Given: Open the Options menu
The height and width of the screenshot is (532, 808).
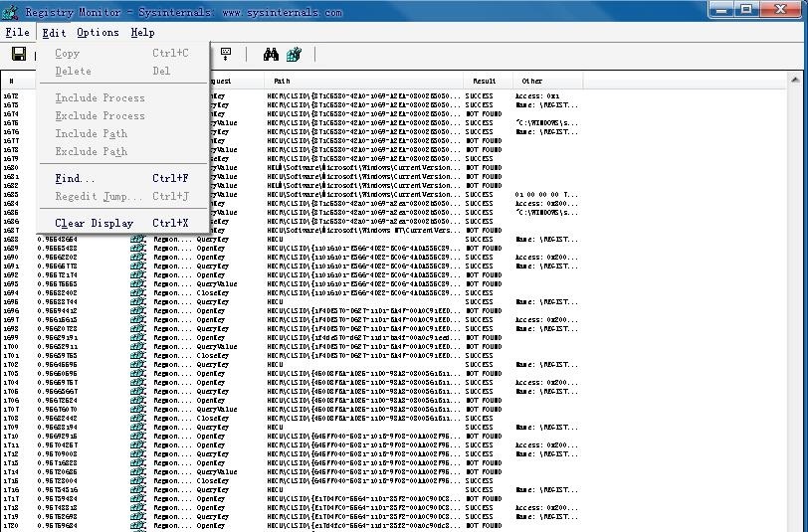Looking at the screenshot, I should point(98,33).
